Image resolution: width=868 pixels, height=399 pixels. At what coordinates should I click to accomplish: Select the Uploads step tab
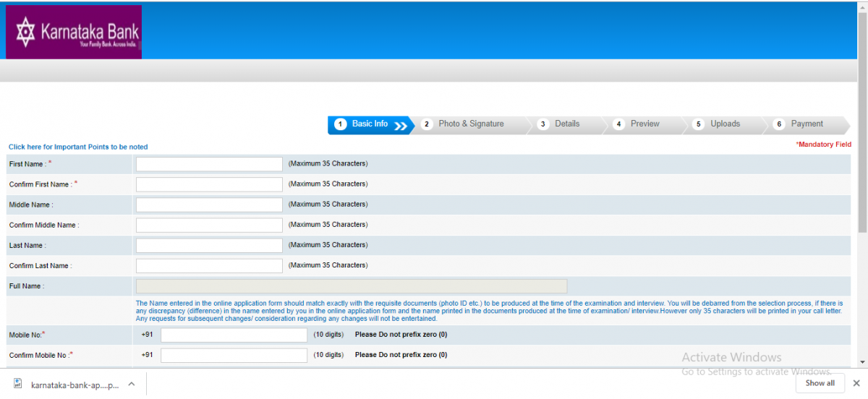724,124
